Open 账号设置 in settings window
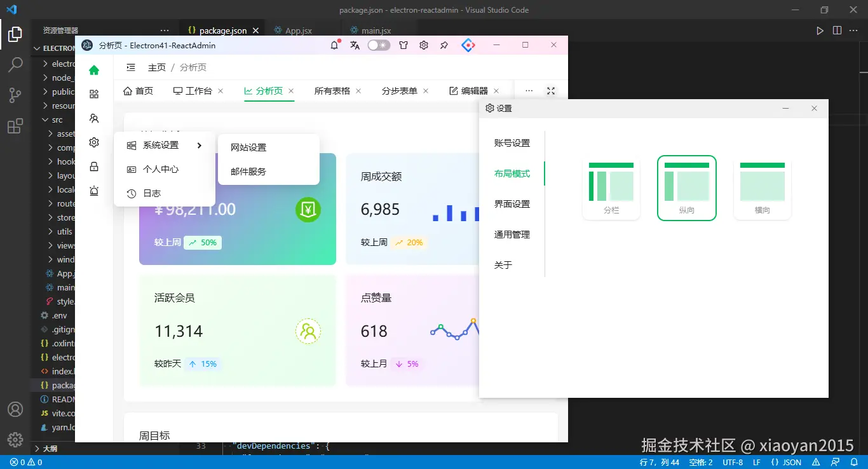The height and width of the screenshot is (469, 868). coord(512,143)
